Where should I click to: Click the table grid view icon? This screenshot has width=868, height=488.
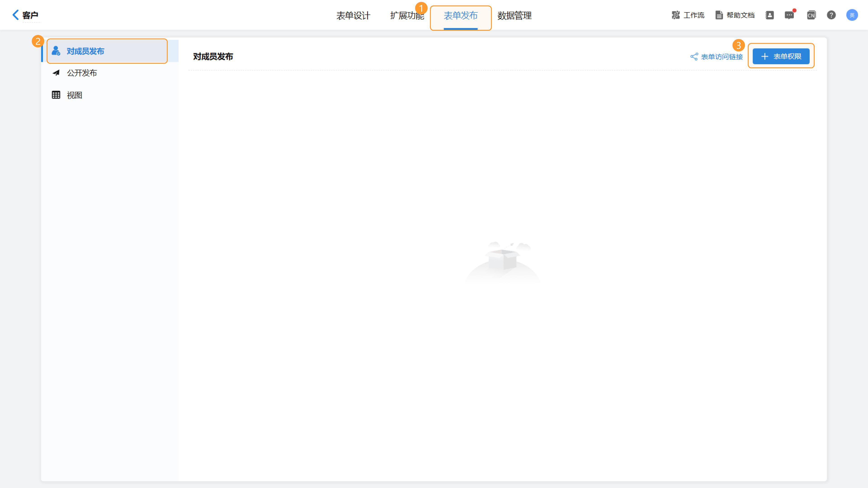pos(56,95)
